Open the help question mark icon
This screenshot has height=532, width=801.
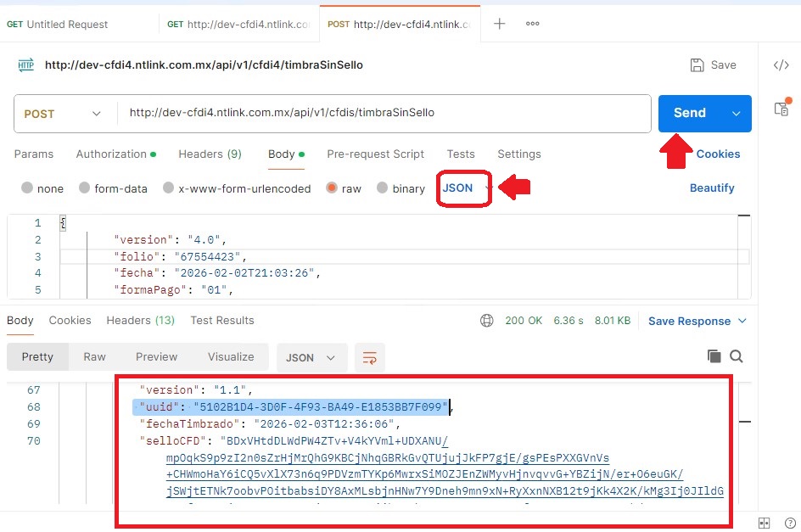790,523
